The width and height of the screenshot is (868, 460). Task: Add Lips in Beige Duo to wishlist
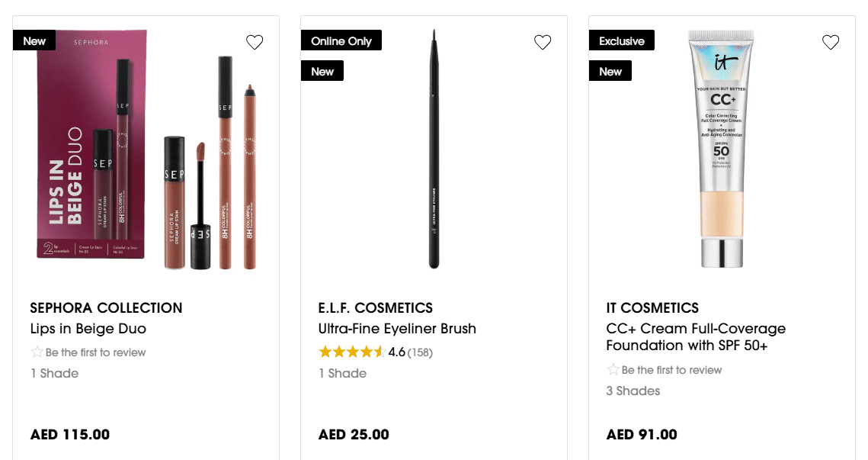pyautogui.click(x=255, y=43)
